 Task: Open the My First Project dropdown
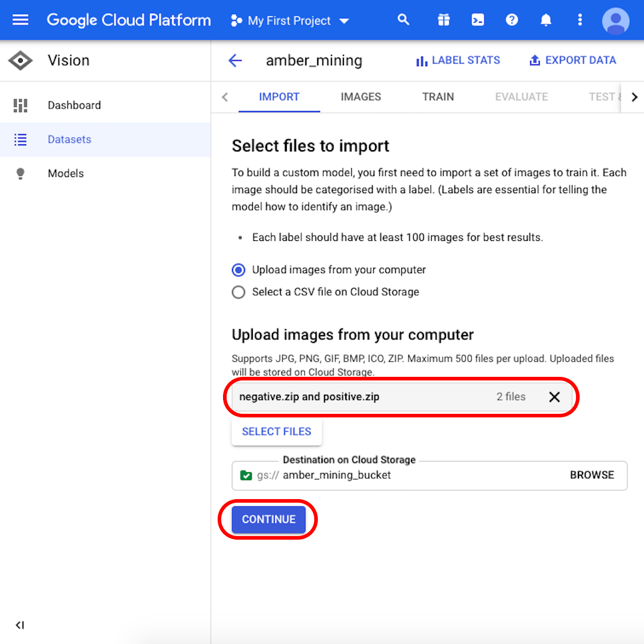(x=290, y=20)
